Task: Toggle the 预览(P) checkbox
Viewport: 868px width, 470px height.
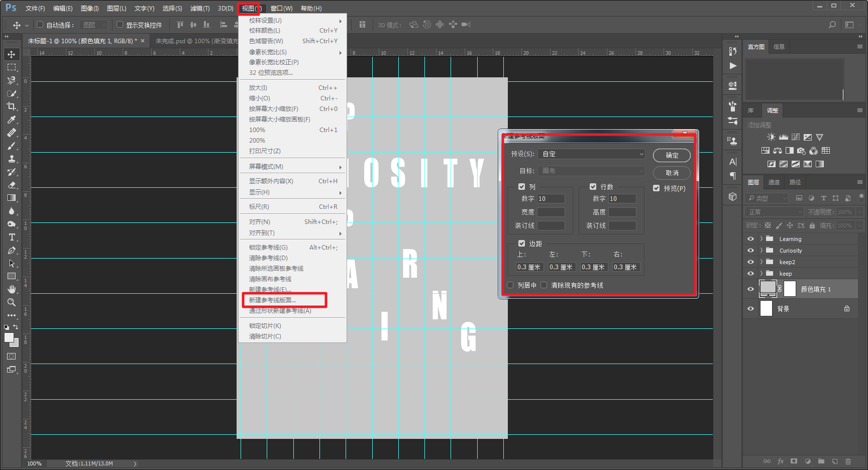Action: [x=656, y=188]
